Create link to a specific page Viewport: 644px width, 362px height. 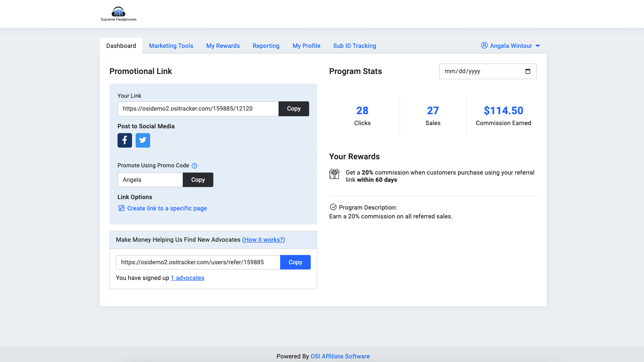point(167,208)
